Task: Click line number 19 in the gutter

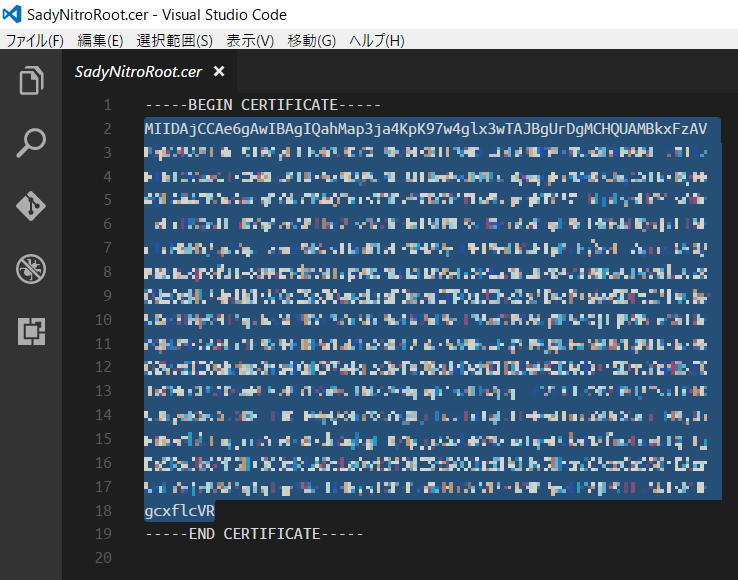Action: (x=104, y=534)
